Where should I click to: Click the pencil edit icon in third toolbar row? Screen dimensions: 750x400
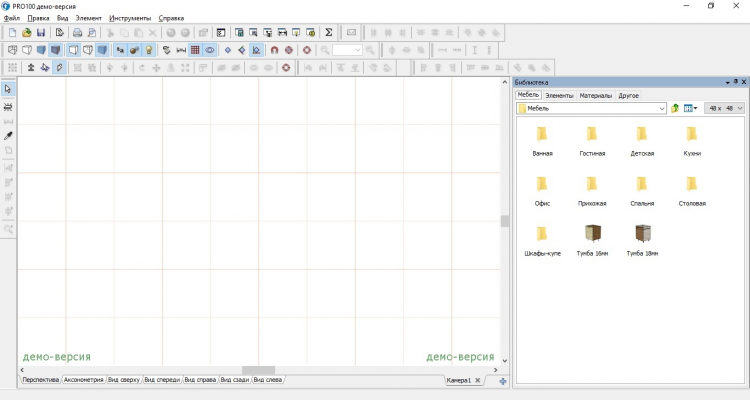[59, 67]
